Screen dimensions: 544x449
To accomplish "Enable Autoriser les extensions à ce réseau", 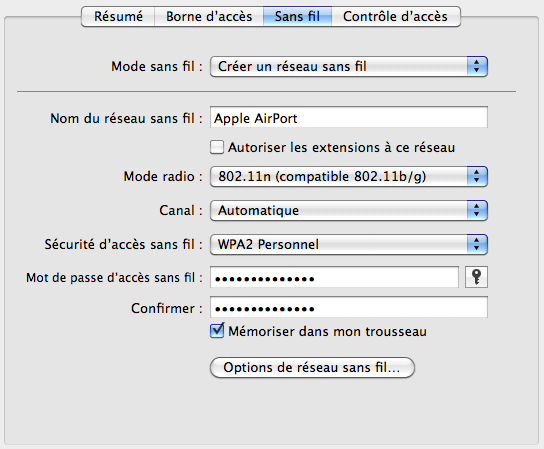I will coord(217,147).
